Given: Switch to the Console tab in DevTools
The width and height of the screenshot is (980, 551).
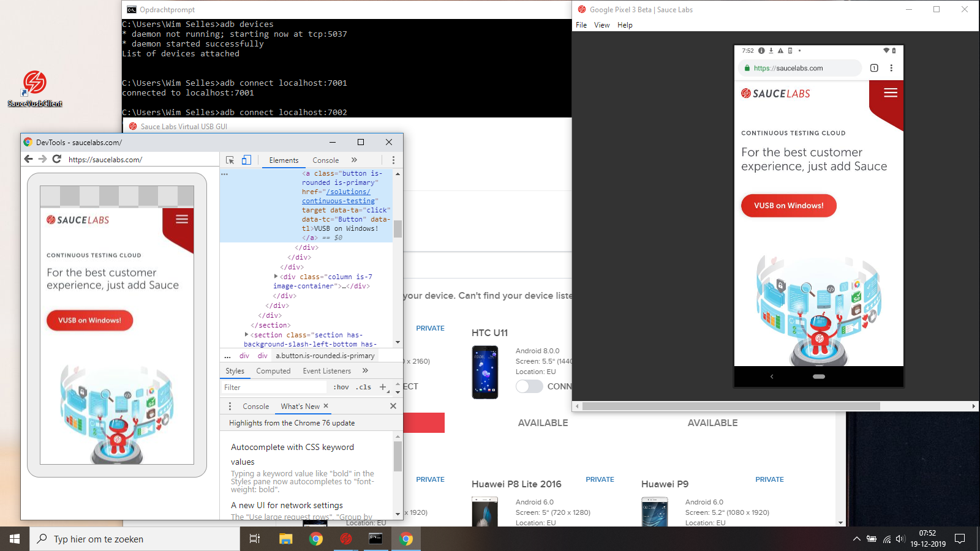Looking at the screenshot, I should (325, 160).
